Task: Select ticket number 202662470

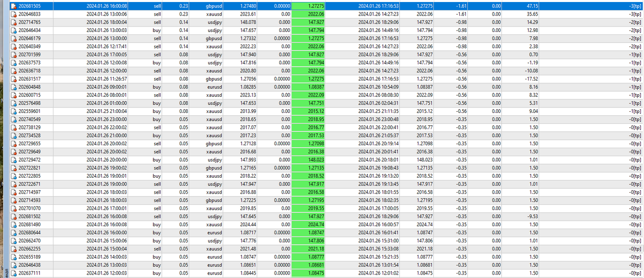Action: (x=29, y=241)
